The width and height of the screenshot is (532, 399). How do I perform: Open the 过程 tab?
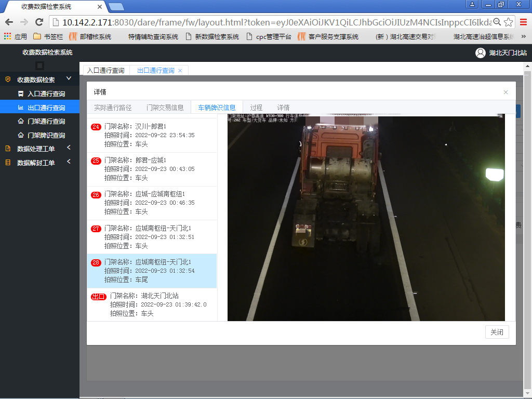[256, 108]
